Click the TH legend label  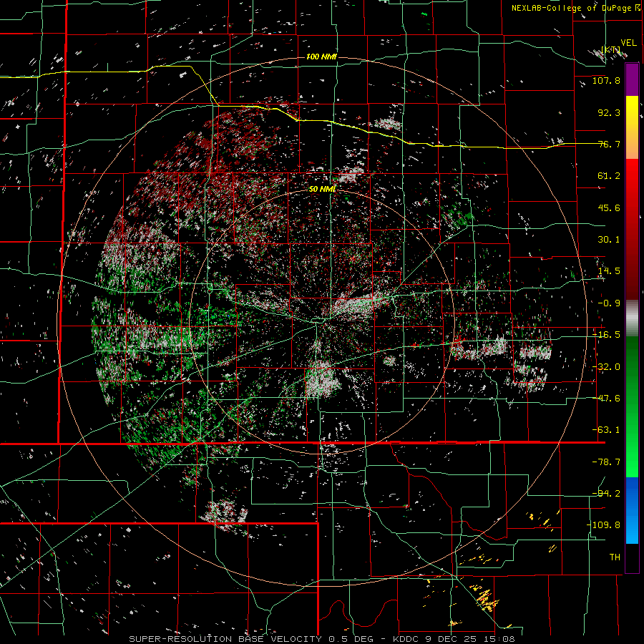coord(615,557)
